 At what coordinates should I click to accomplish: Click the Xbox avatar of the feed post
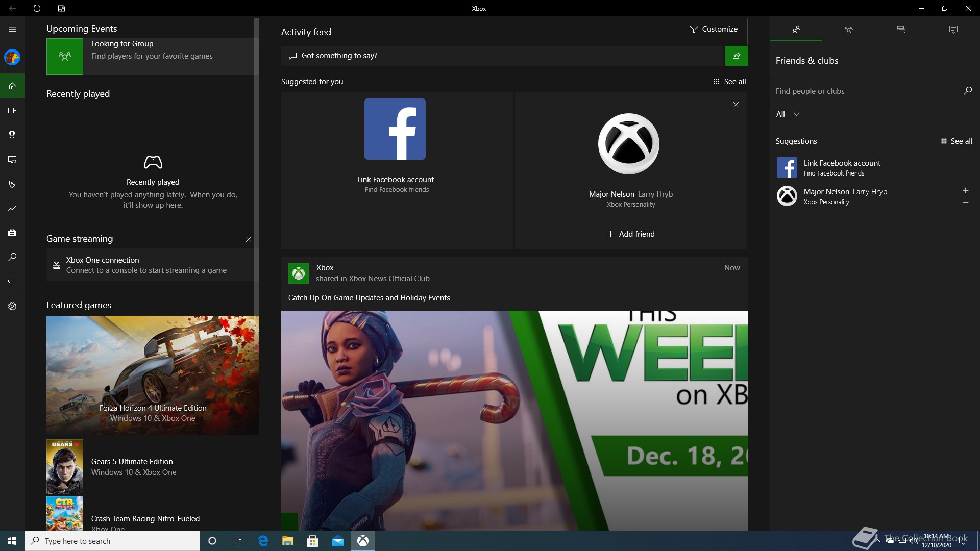coord(299,273)
